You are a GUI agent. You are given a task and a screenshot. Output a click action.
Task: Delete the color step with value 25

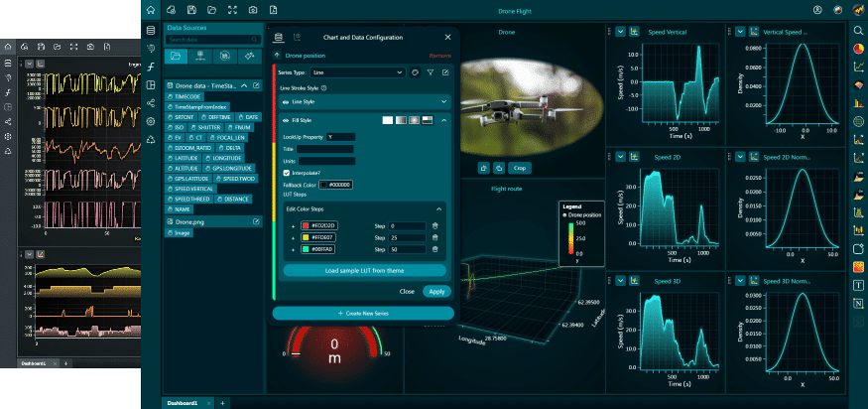tap(434, 239)
